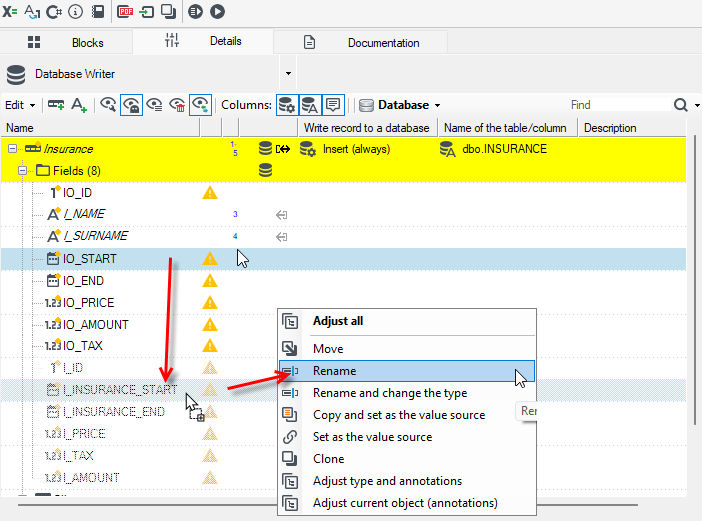Click the round play run button
This screenshot has height=521, width=702.
[x=218, y=12]
